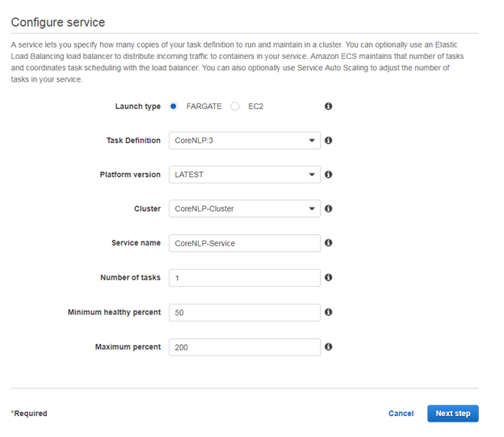Screen dimensions: 504x437
Task: Click the Minimum healthy percent label
Action: point(114,313)
